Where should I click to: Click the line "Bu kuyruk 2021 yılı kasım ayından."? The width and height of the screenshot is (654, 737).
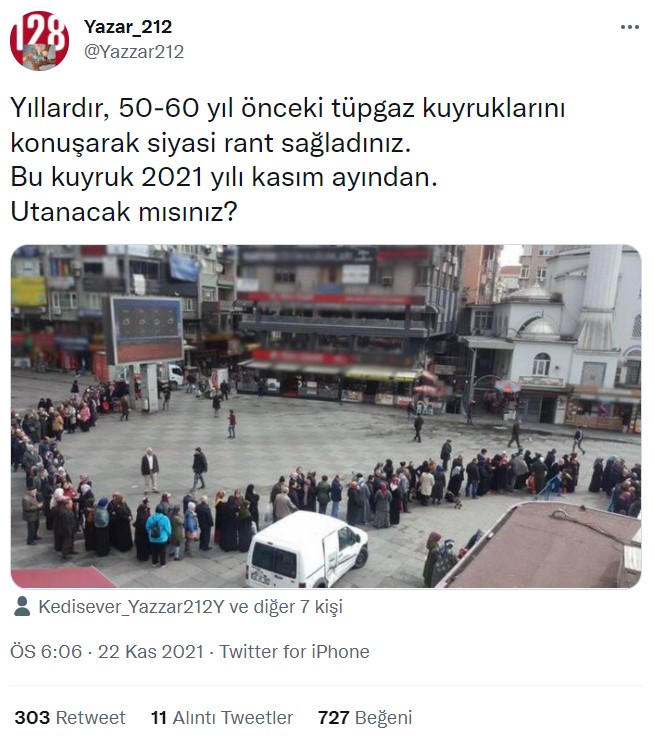coord(224,178)
